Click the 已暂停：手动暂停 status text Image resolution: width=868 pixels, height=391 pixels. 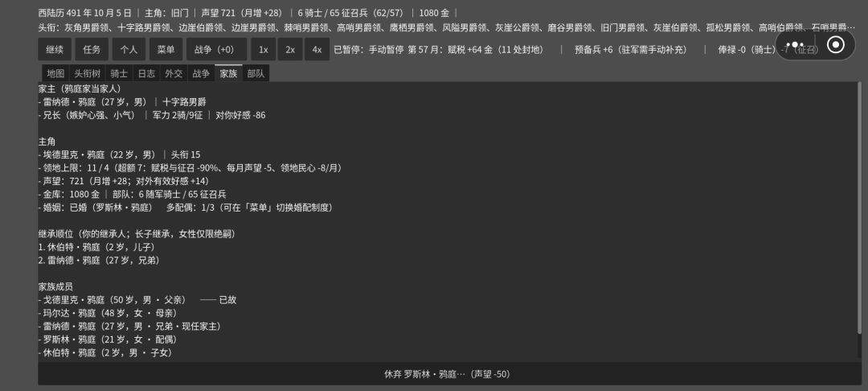tap(369, 49)
